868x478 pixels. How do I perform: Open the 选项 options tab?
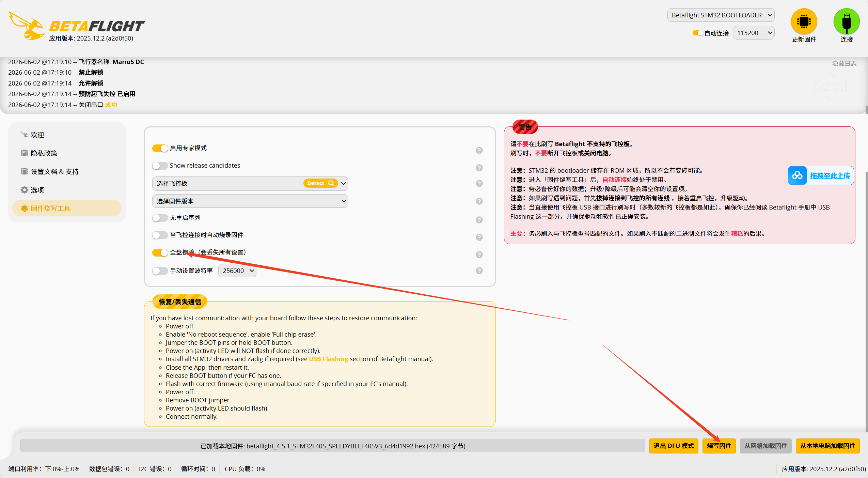67,190
